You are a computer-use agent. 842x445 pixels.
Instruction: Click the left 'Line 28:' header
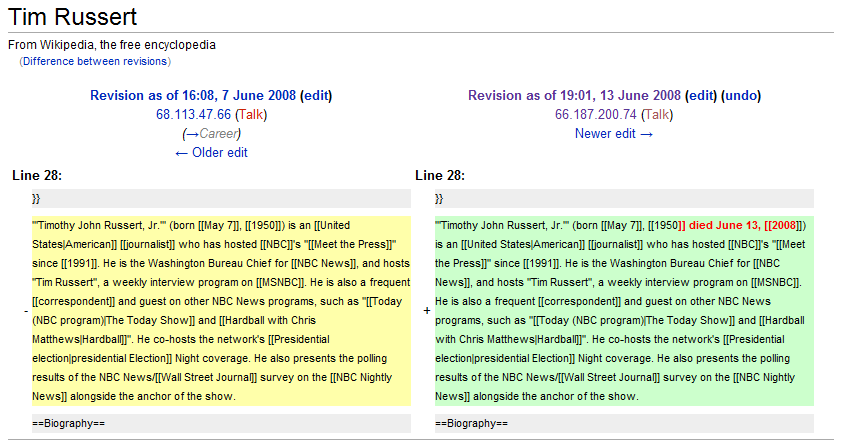[37, 176]
